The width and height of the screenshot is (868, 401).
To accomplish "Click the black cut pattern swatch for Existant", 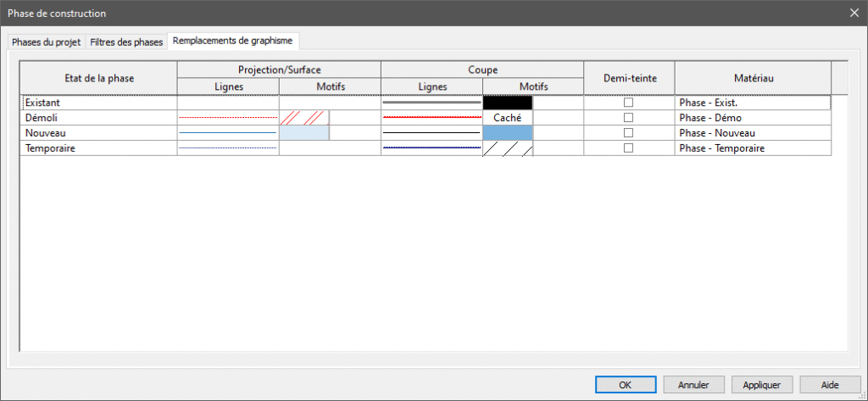I will [x=508, y=103].
